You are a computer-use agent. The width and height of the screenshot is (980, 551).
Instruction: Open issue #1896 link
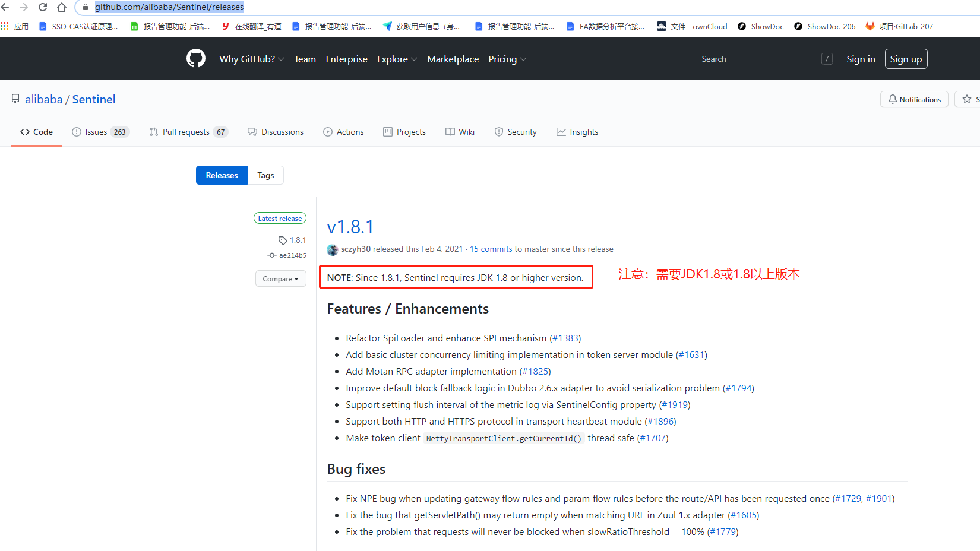tap(660, 421)
